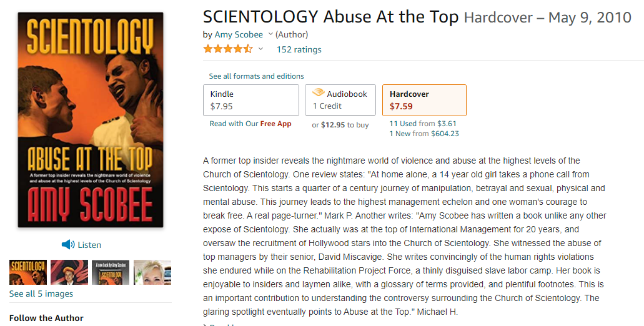Open the 1 New from $604.23 offer
The height and width of the screenshot is (326, 644).
tap(424, 133)
